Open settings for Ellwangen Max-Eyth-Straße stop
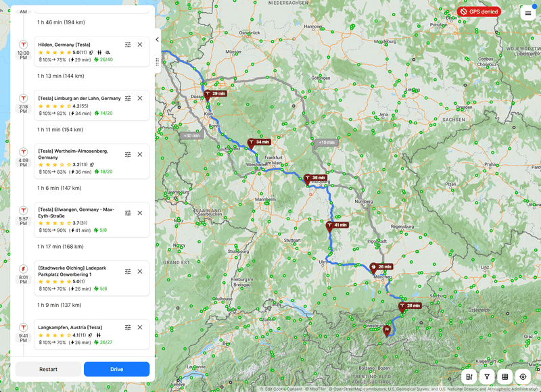 click(128, 213)
